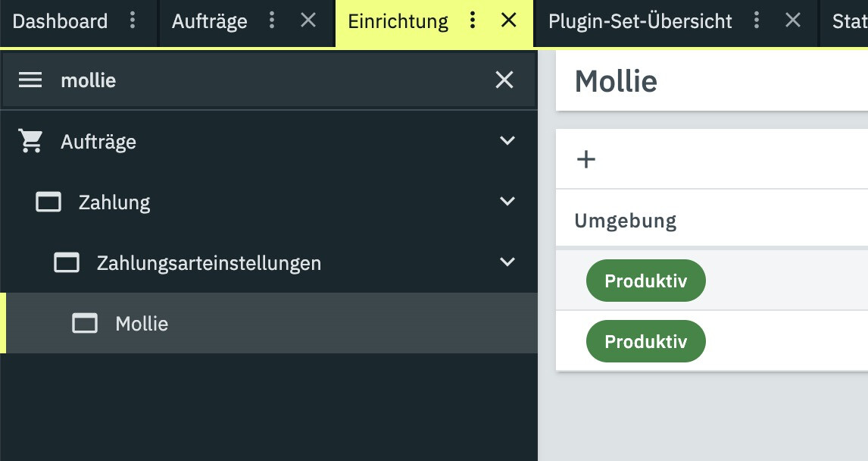
Task: Click the second Produktiv environment badge
Action: click(x=646, y=341)
